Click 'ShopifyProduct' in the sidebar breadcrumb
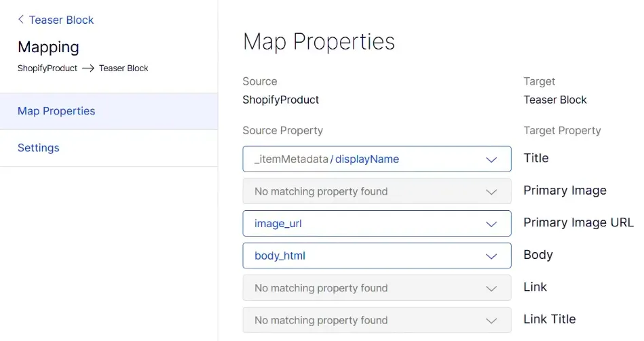The image size is (644, 341). pyautogui.click(x=48, y=68)
